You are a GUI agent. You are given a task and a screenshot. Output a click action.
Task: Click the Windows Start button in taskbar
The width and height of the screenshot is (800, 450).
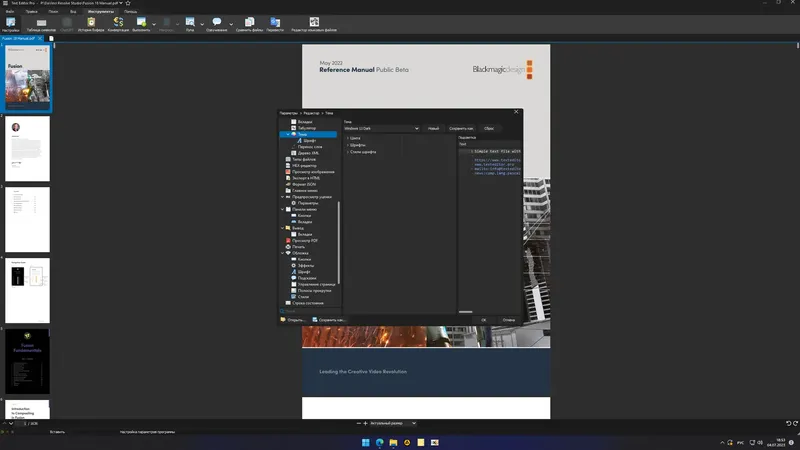point(365,442)
